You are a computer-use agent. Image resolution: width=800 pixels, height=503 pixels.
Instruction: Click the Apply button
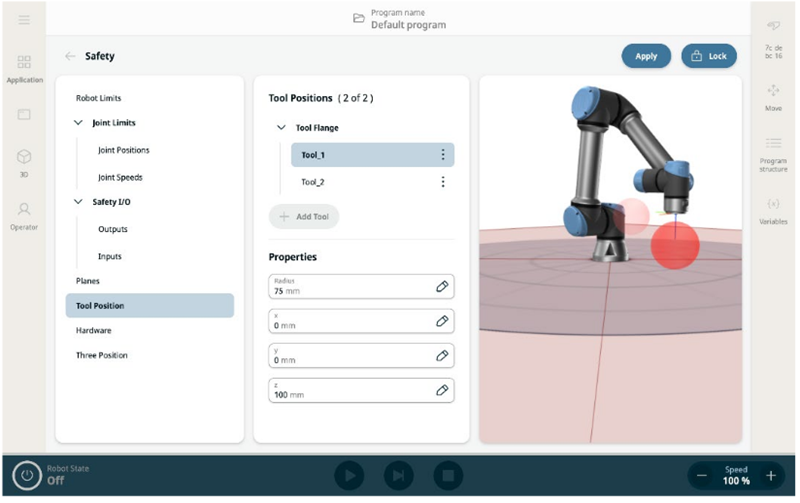pos(646,56)
